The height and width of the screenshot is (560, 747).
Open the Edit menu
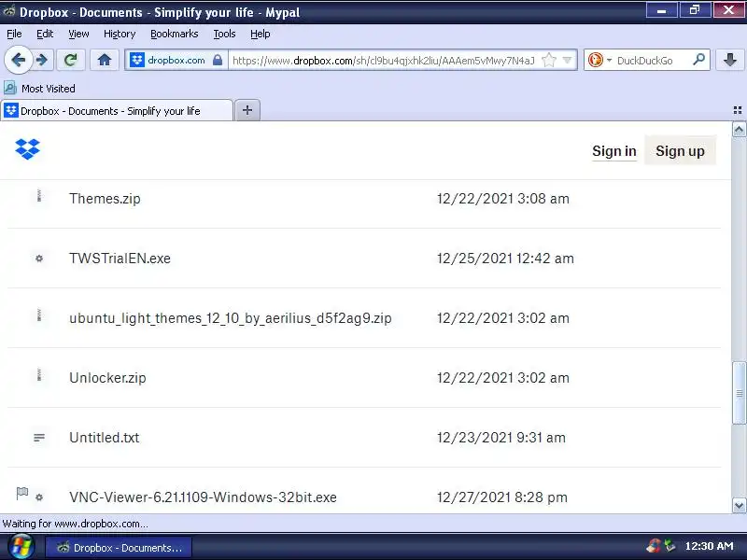click(x=45, y=34)
